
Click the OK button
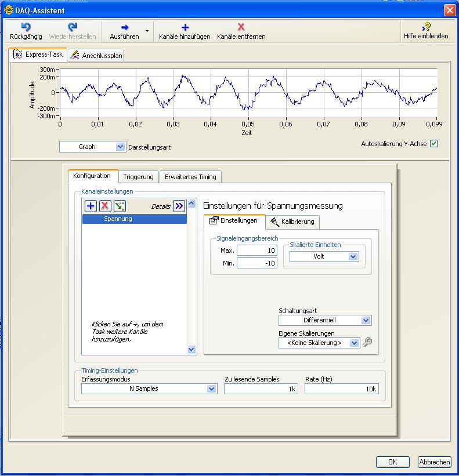pyautogui.click(x=392, y=462)
